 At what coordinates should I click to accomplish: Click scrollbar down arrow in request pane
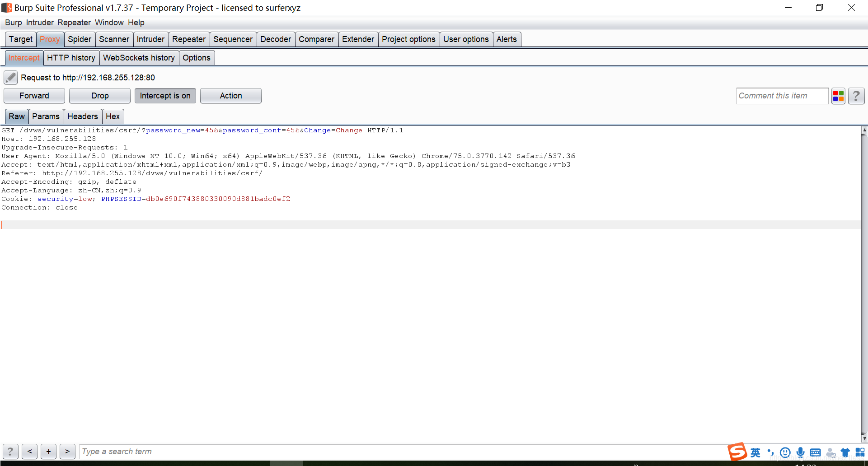(864, 438)
